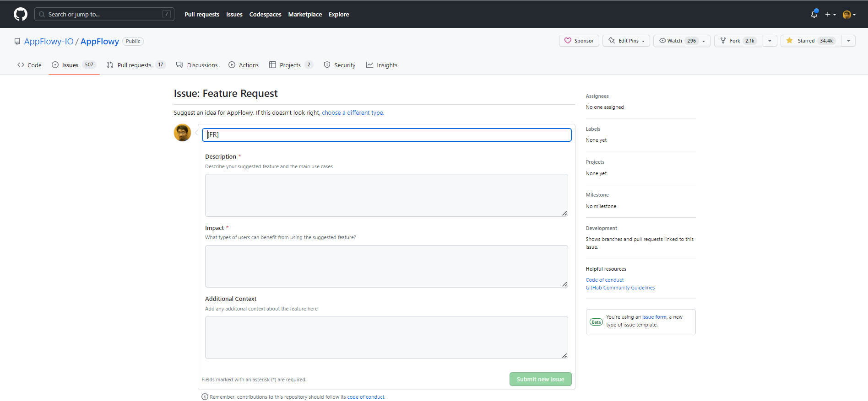Open the Discussions tab
The height and width of the screenshot is (401, 868).
pyautogui.click(x=197, y=65)
